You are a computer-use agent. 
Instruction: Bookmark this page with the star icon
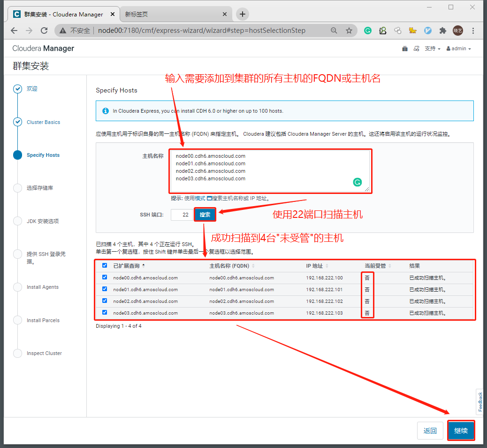click(349, 31)
